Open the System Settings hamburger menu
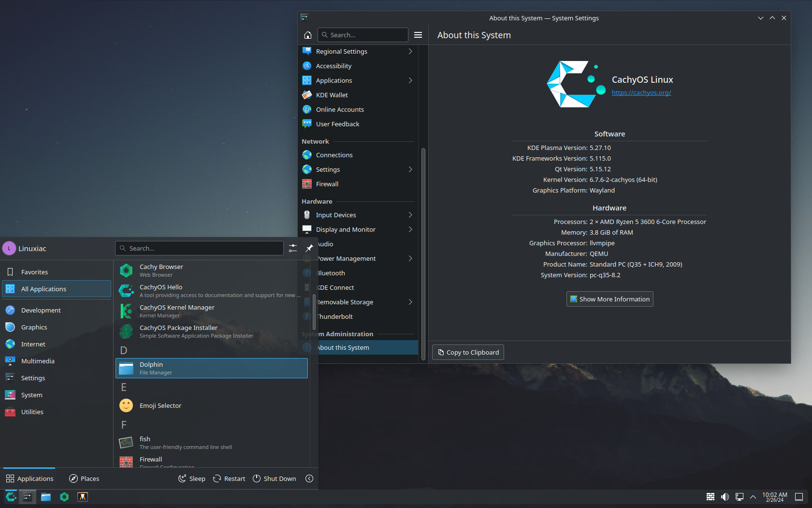812x508 pixels. 418,35
